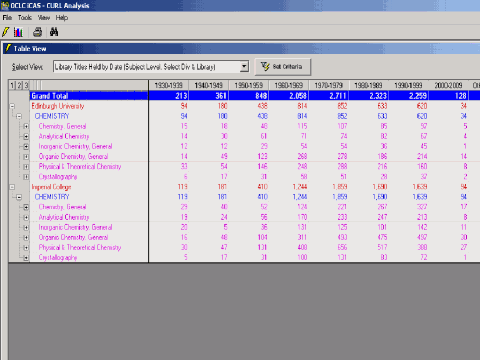
Task: Expand Edinburgh Physical & Theoretical Chemistry row
Action: pyautogui.click(x=26, y=167)
